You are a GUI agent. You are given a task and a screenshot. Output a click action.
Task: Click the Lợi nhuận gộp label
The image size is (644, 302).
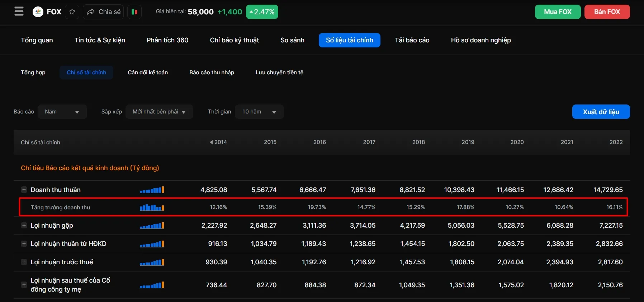tap(52, 226)
